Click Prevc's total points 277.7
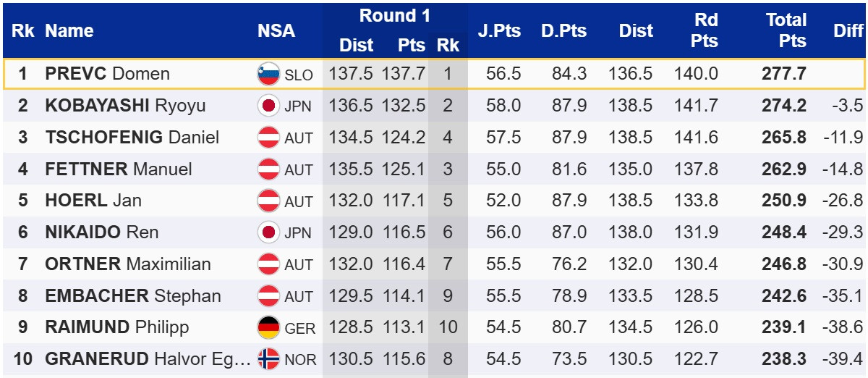Viewport: 868px width, 378px height. (x=783, y=74)
